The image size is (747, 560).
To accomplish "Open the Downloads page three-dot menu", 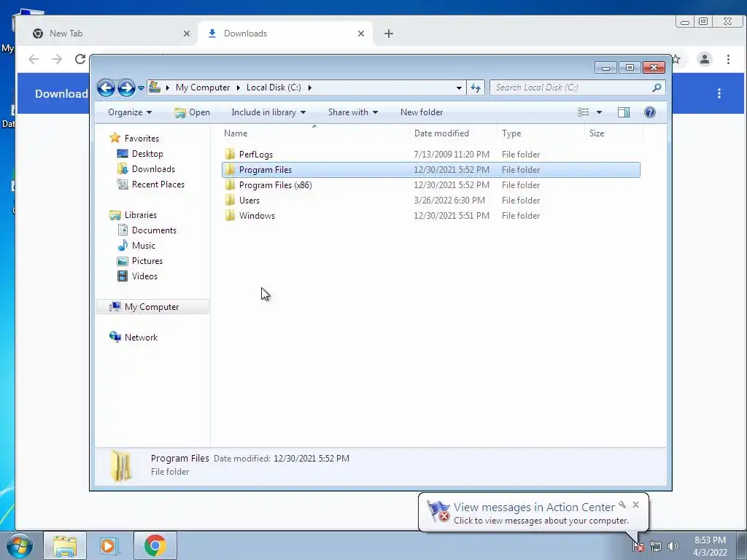I will [719, 93].
